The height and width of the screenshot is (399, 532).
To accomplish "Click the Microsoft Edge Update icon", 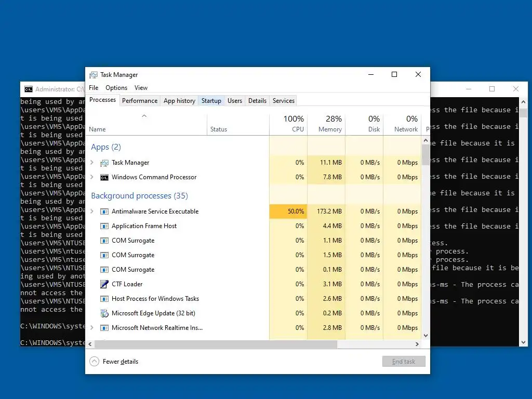I will (104, 313).
